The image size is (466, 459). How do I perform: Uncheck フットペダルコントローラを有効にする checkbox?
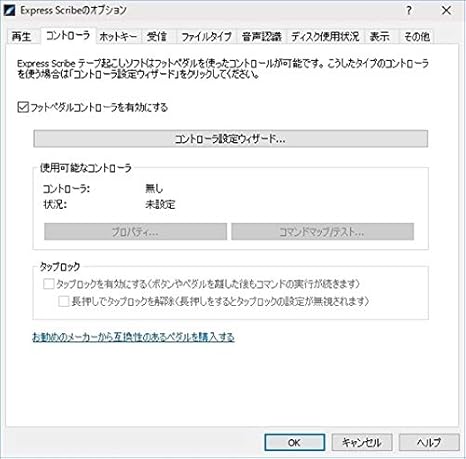pyautogui.click(x=23, y=107)
